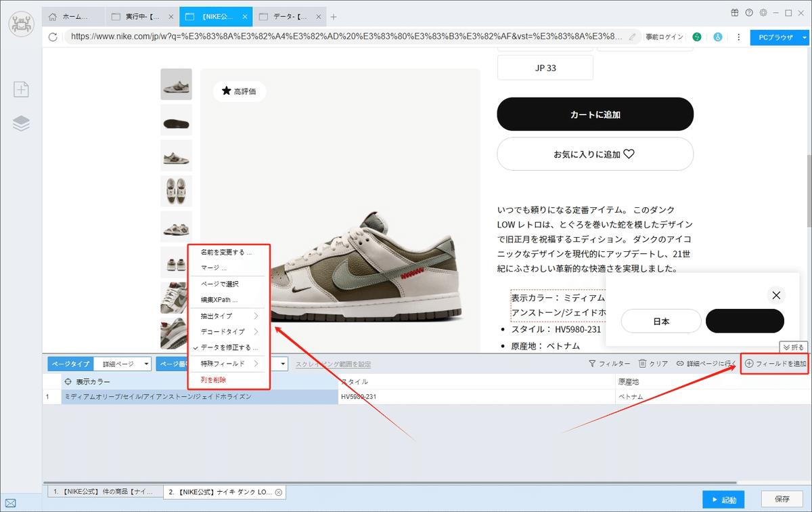Open settings via the gear icon
812x512 pixels.
763,13
